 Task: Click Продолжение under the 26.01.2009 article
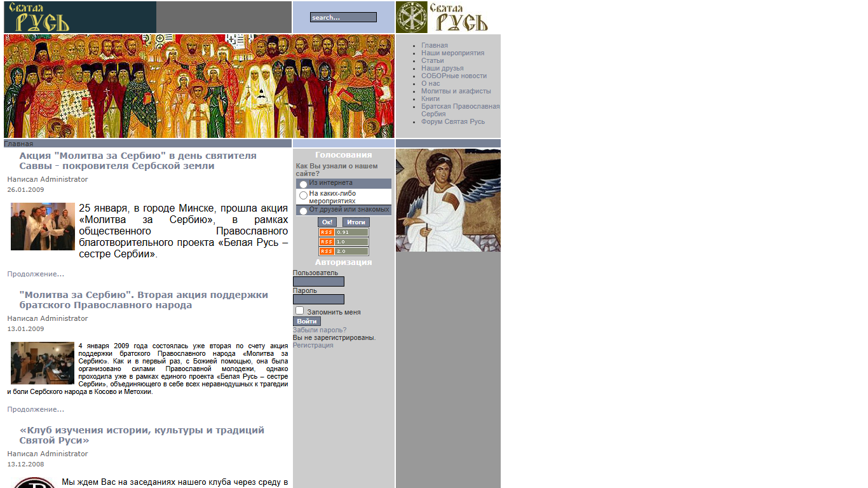36,274
